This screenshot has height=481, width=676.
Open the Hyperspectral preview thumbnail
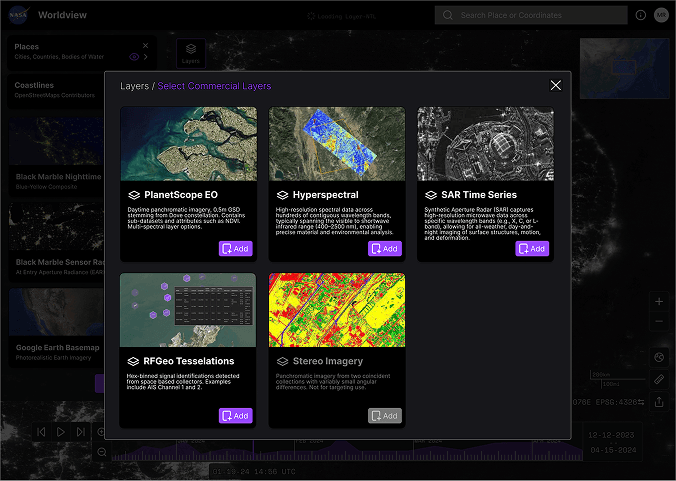(x=337, y=144)
